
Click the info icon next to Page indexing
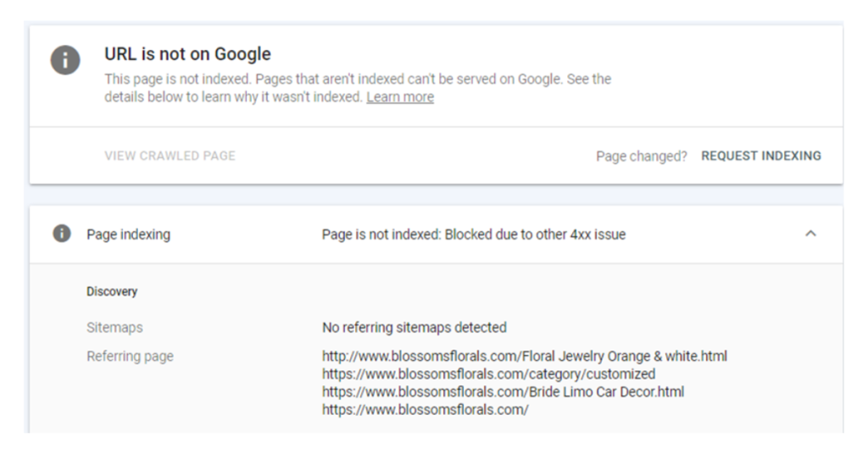pos(61,234)
